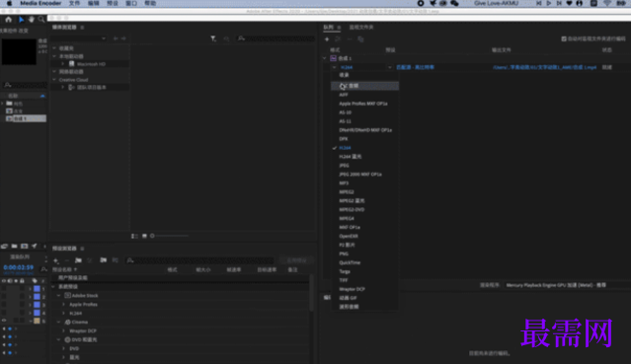Choose MPEG2-DVD from format list
The height and width of the screenshot is (364, 631).
click(x=352, y=209)
